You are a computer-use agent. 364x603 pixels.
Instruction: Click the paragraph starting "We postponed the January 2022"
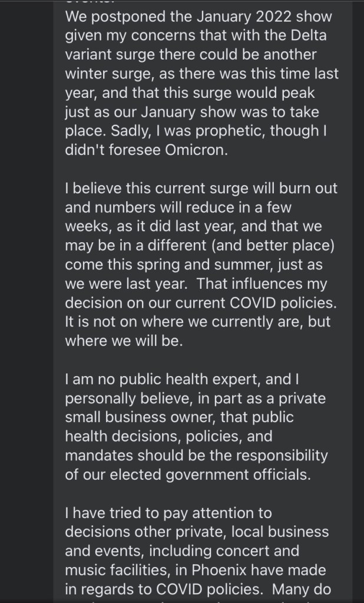198,17
